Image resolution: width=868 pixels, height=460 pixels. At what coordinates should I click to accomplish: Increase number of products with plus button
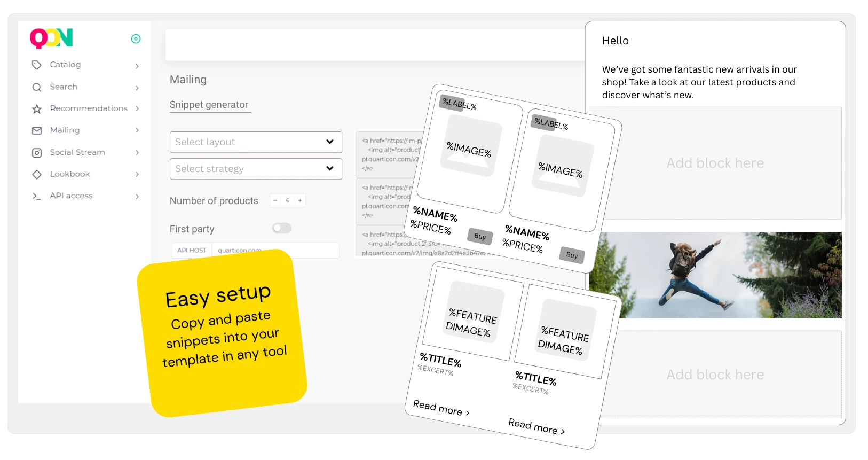300,200
